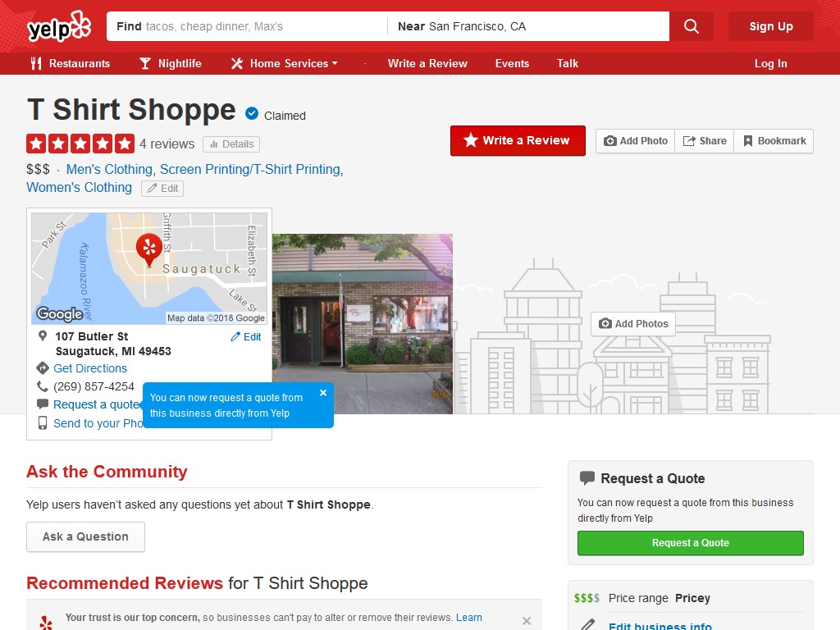Click Add Photos button on the skyline
This screenshot has height=630, width=840.
point(633,323)
